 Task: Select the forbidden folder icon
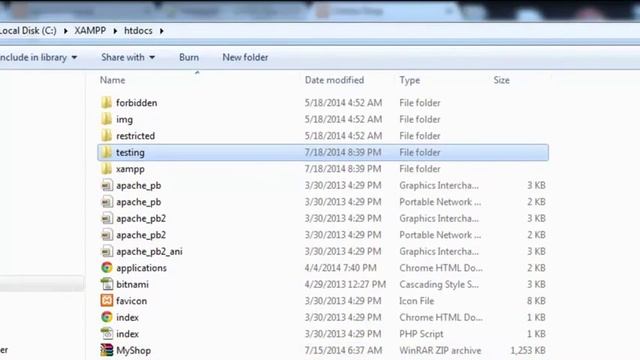click(107, 102)
